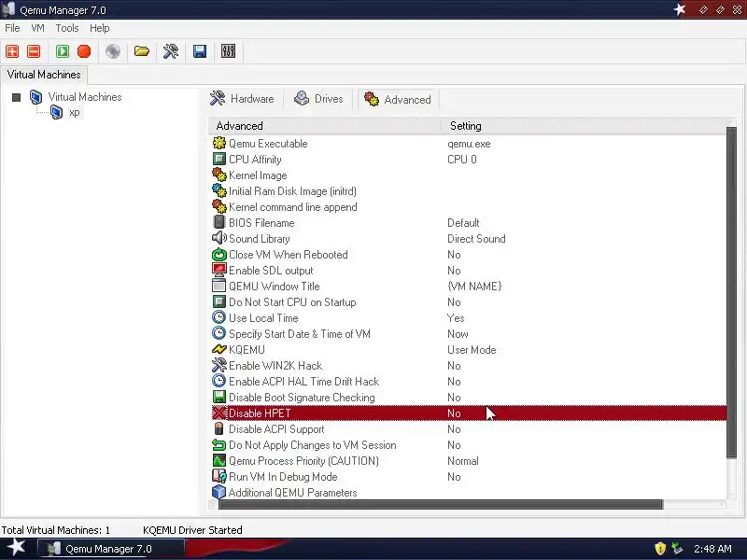Switch to the Drives tab

click(318, 99)
